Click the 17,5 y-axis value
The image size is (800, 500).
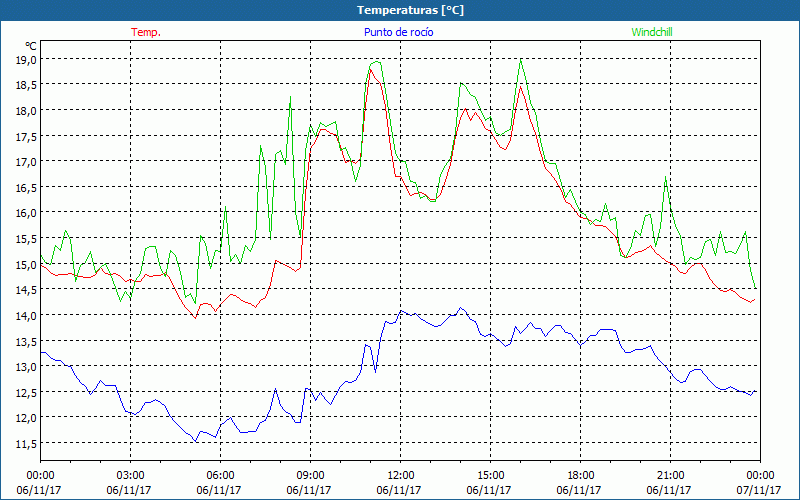(26, 136)
